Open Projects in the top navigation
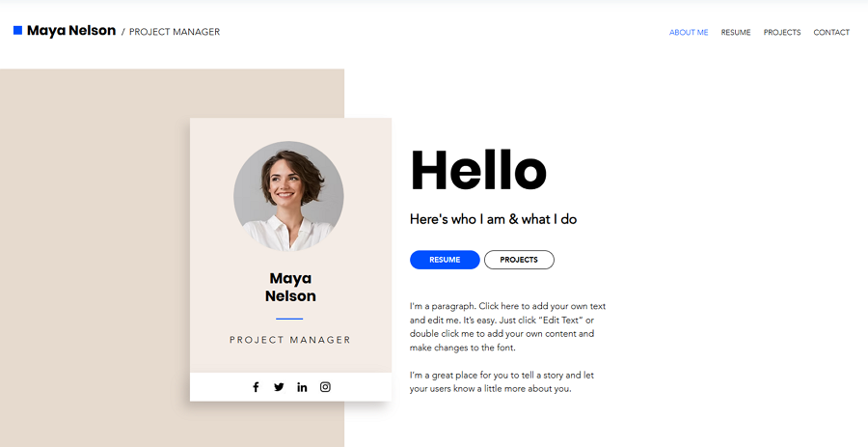The height and width of the screenshot is (447, 868). (x=782, y=32)
